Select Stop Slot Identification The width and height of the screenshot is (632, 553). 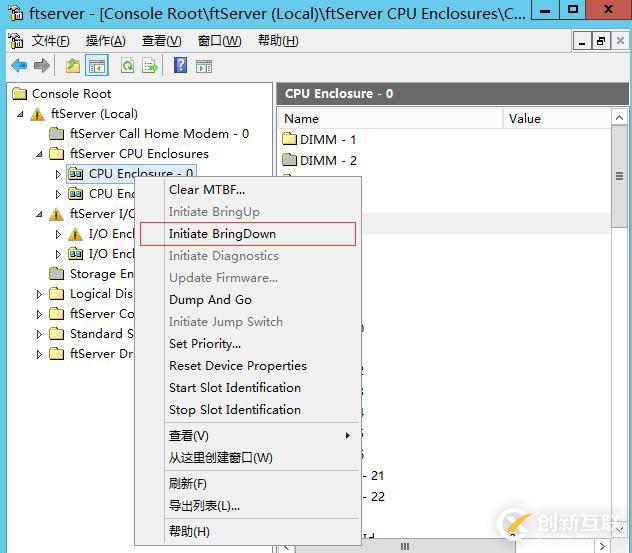coord(248,410)
